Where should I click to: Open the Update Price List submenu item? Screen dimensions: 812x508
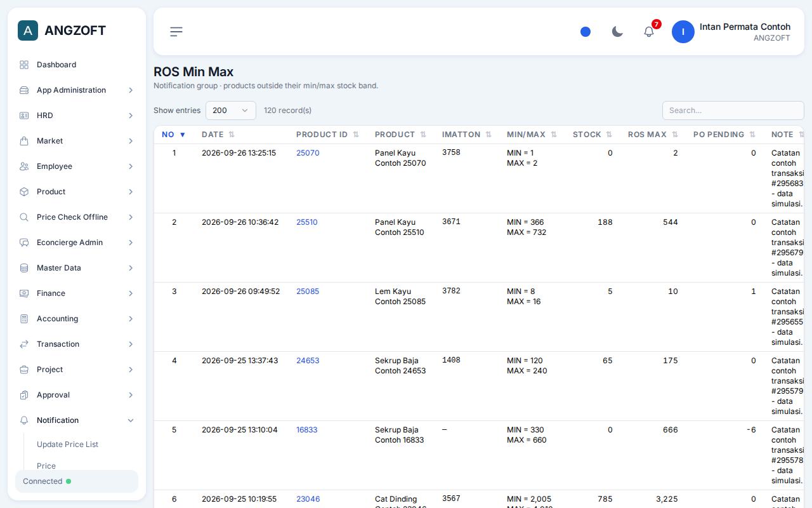[67, 444]
